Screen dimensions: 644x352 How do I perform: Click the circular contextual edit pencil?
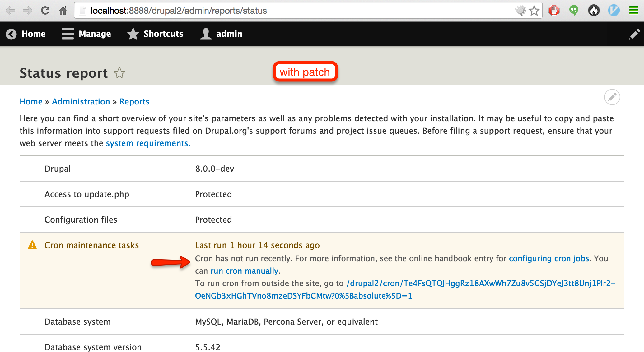[x=612, y=97]
